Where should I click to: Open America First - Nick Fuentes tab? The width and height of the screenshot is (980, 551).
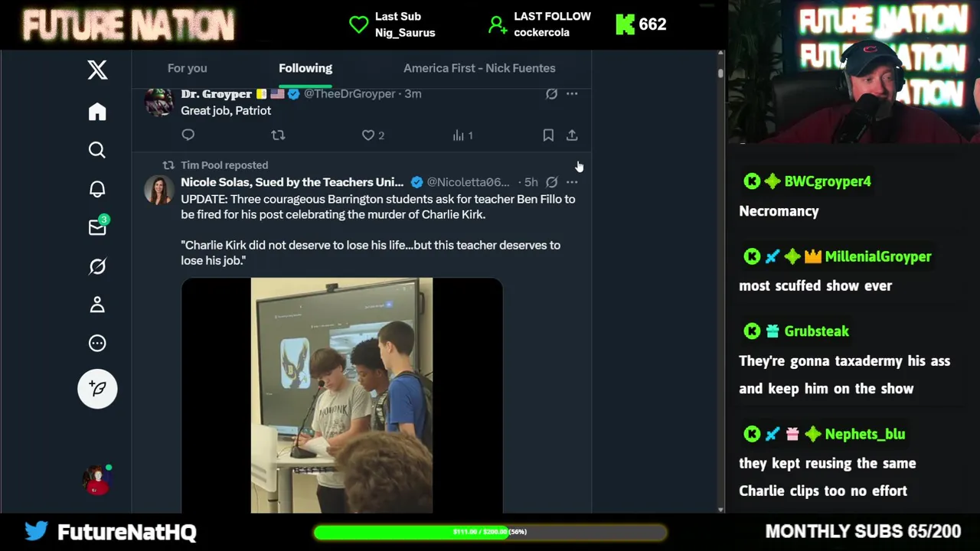tap(479, 68)
